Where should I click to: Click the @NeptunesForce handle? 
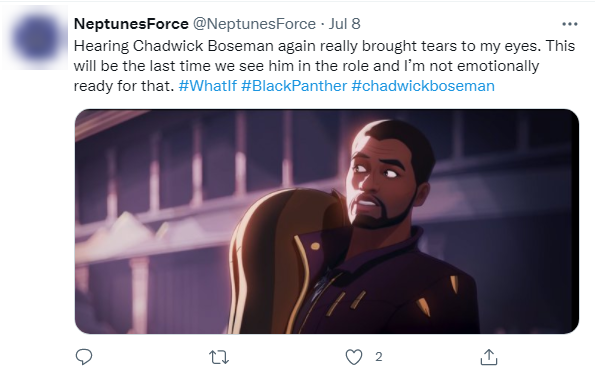254,24
